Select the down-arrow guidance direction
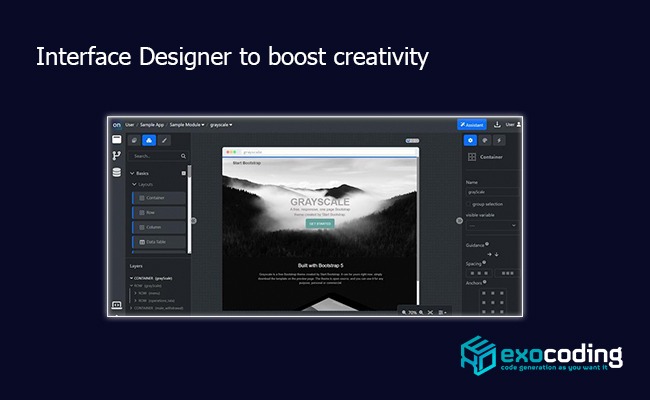Viewport: 650px width, 400px height. pos(496,254)
